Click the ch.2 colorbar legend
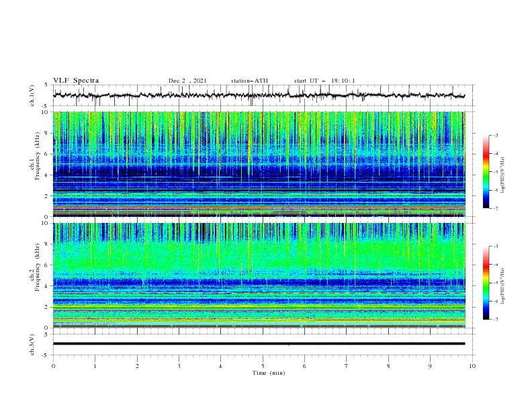The width and height of the screenshot is (532, 411). tap(486, 283)
